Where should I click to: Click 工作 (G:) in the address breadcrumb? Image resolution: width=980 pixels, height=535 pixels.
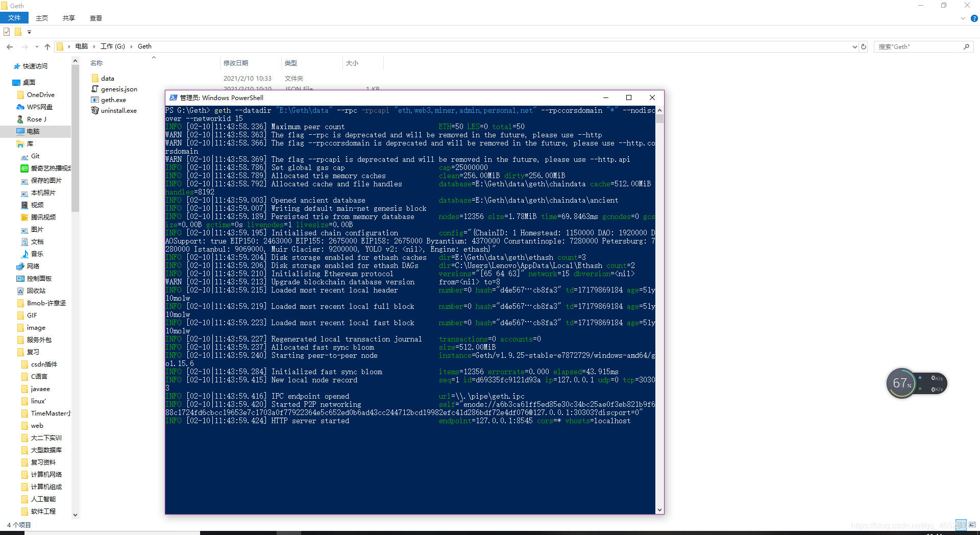click(x=113, y=46)
